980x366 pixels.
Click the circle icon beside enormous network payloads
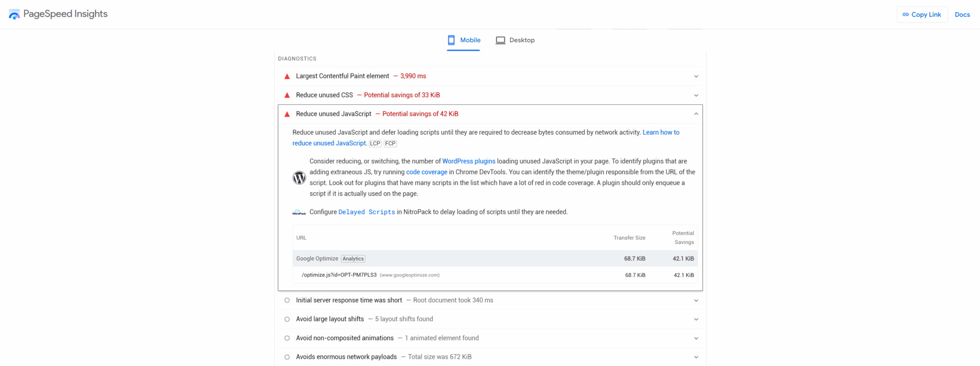pyautogui.click(x=287, y=357)
